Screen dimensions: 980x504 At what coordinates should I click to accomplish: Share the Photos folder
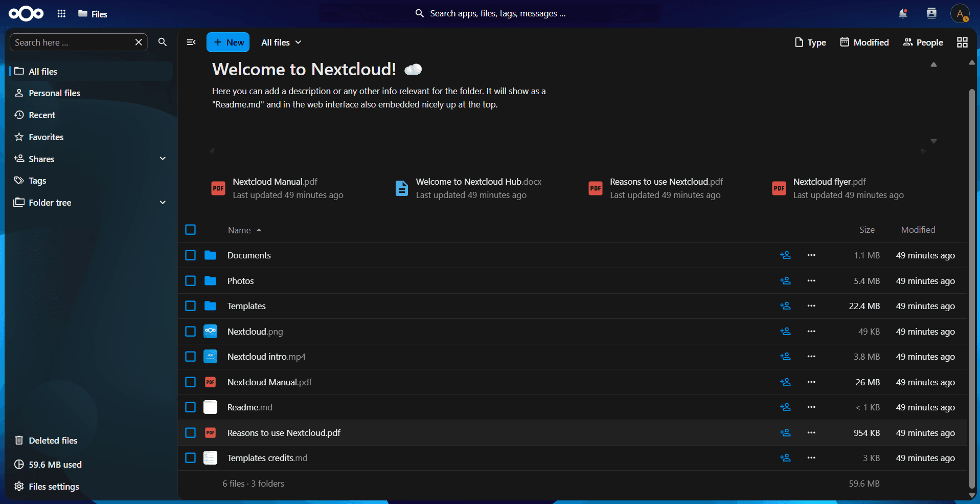pyautogui.click(x=785, y=281)
